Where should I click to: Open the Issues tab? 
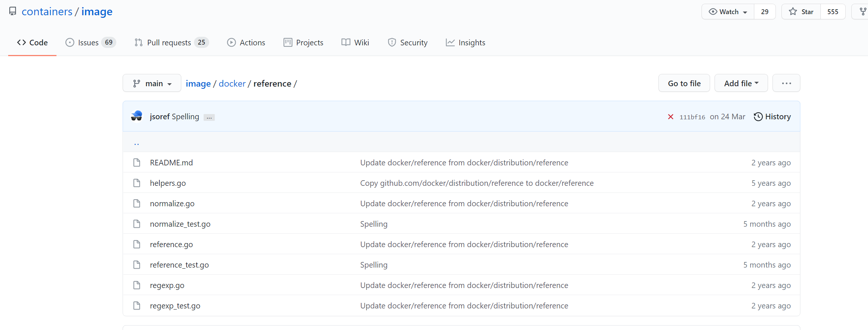[91, 42]
